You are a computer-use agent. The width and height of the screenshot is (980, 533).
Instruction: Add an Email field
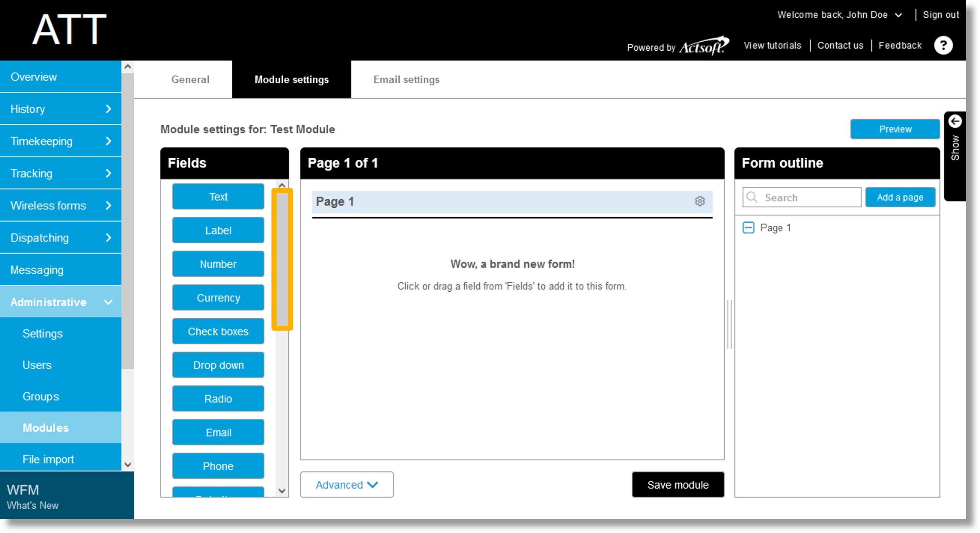(x=218, y=432)
